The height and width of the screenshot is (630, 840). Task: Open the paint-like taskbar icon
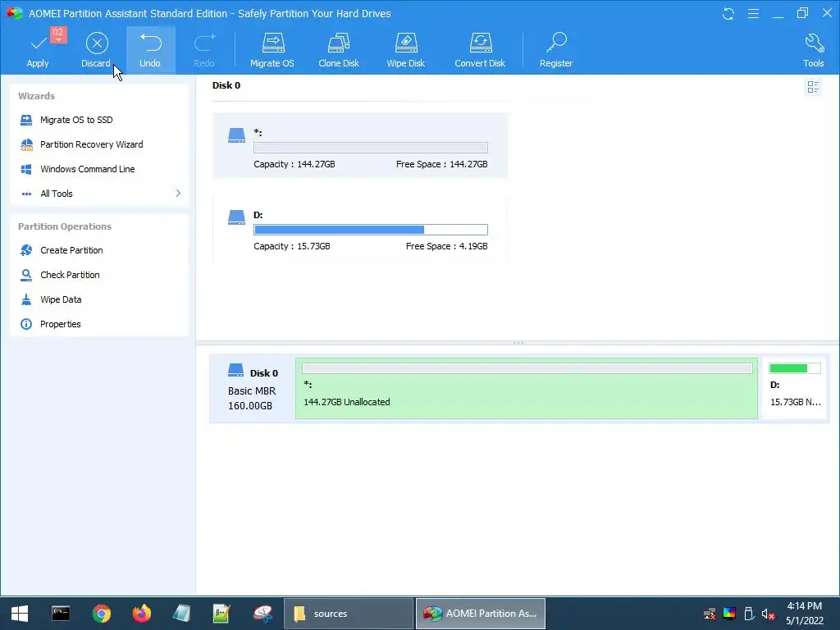(x=262, y=614)
